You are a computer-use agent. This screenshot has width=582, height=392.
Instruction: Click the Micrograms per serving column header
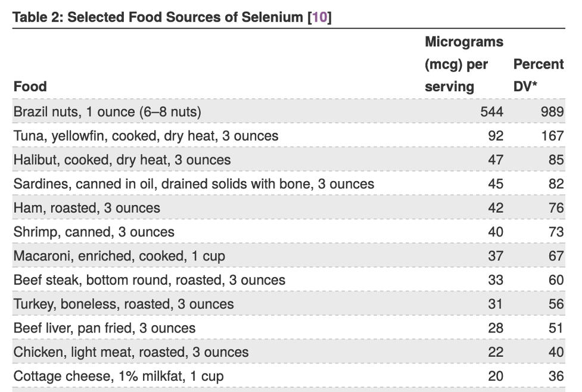(464, 64)
